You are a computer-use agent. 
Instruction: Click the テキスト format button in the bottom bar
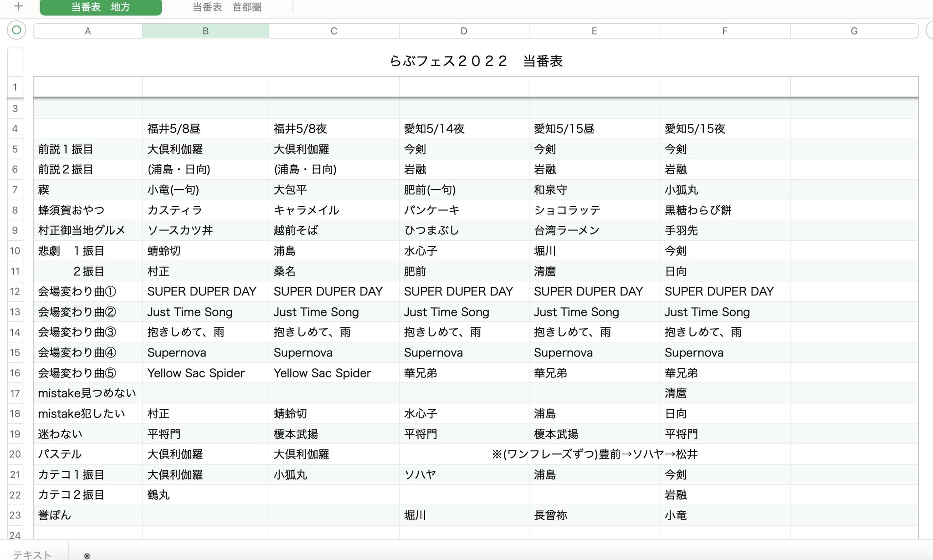[32, 555]
